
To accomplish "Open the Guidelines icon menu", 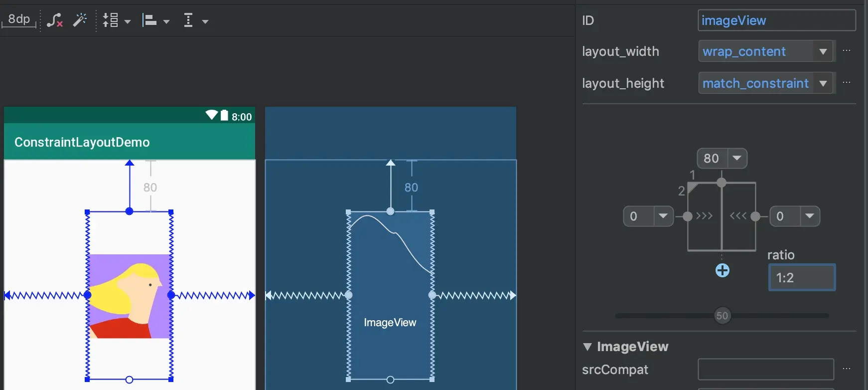I will [195, 21].
